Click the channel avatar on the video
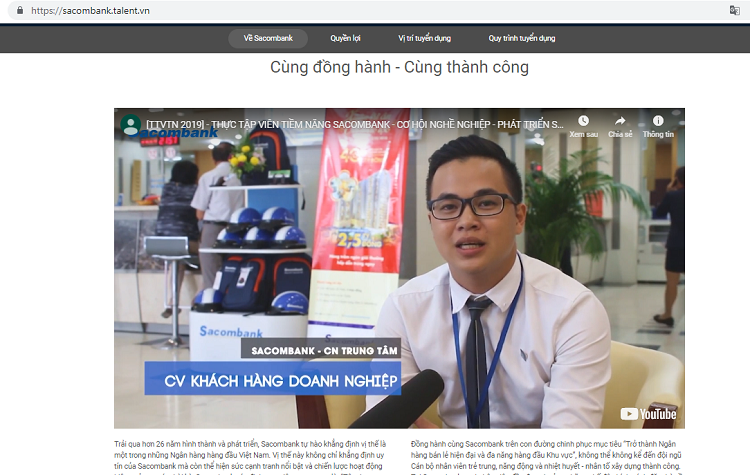 (131, 125)
